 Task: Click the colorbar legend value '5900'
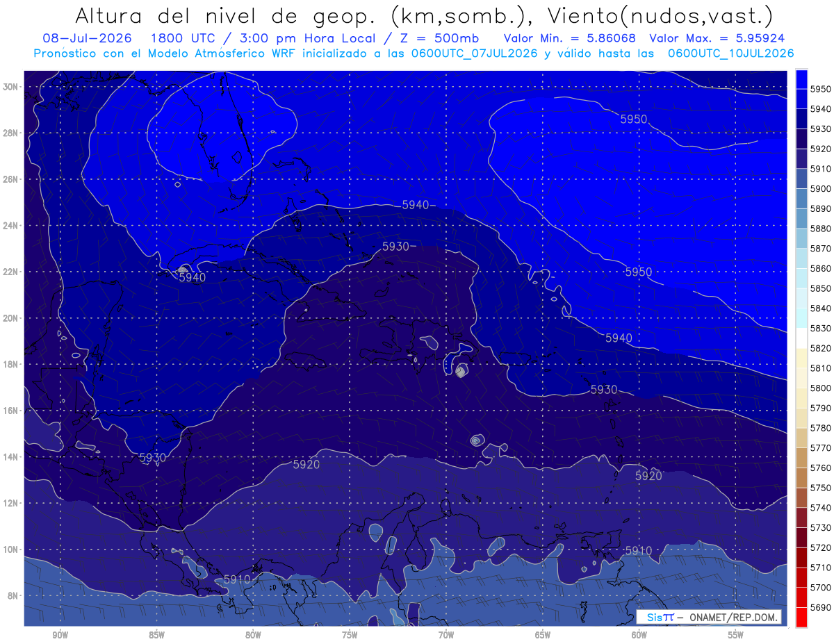(821, 188)
